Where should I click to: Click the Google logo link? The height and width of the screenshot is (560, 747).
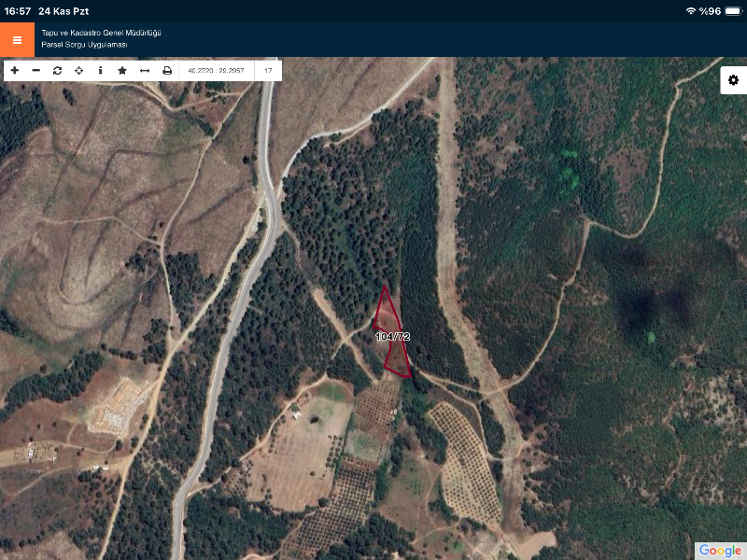(719, 550)
